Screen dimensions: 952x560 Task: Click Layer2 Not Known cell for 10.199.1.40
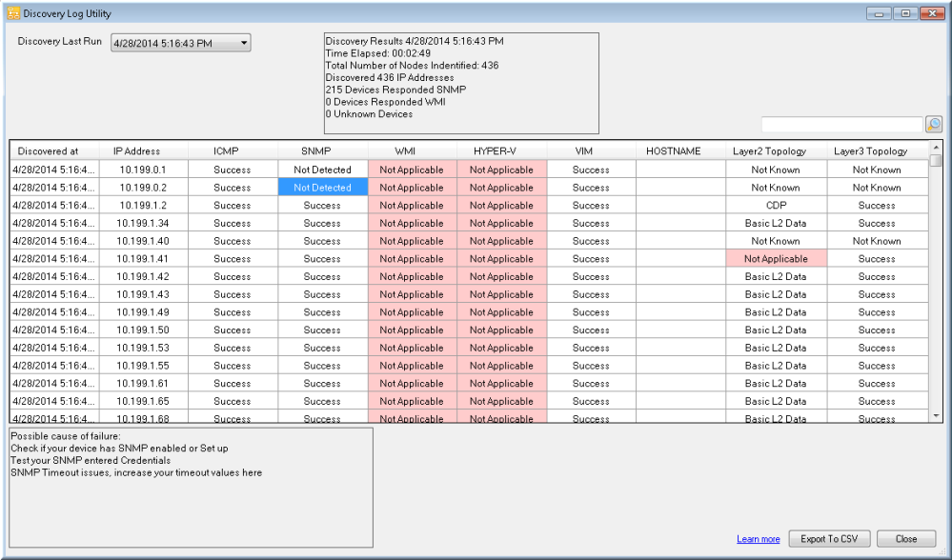coord(776,241)
